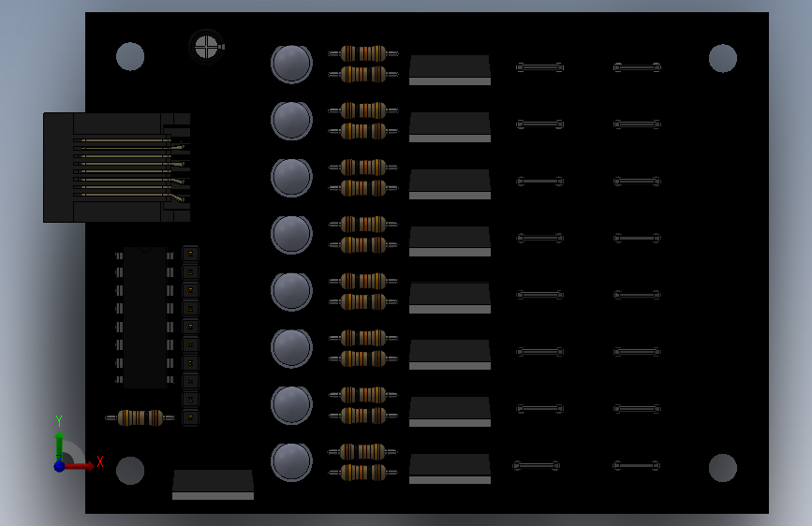Click the upper resistor of the top row pair
Screen dimensions: 812x526
point(363,53)
